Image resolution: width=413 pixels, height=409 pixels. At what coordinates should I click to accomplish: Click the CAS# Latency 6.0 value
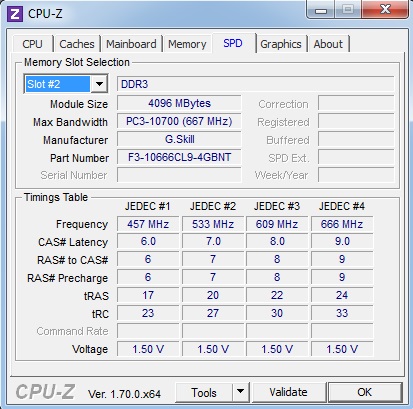[148, 241]
